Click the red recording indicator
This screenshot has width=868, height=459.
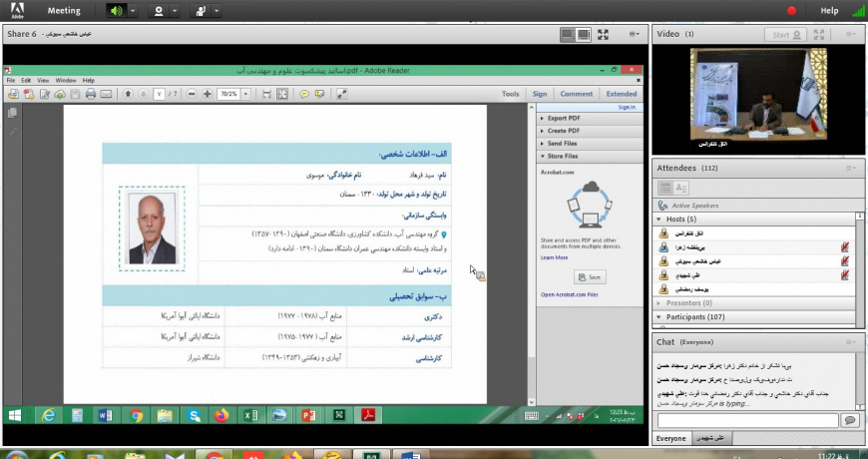coord(791,11)
